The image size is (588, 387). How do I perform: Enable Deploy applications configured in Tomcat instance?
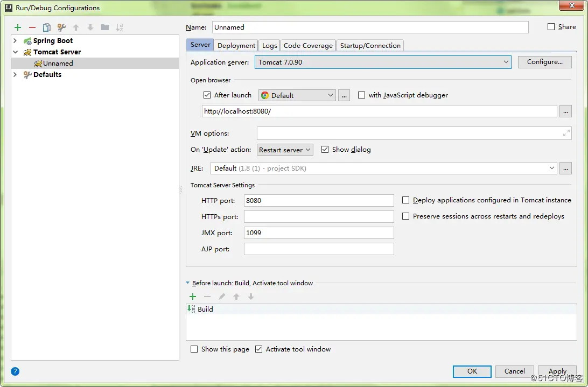pyautogui.click(x=406, y=200)
